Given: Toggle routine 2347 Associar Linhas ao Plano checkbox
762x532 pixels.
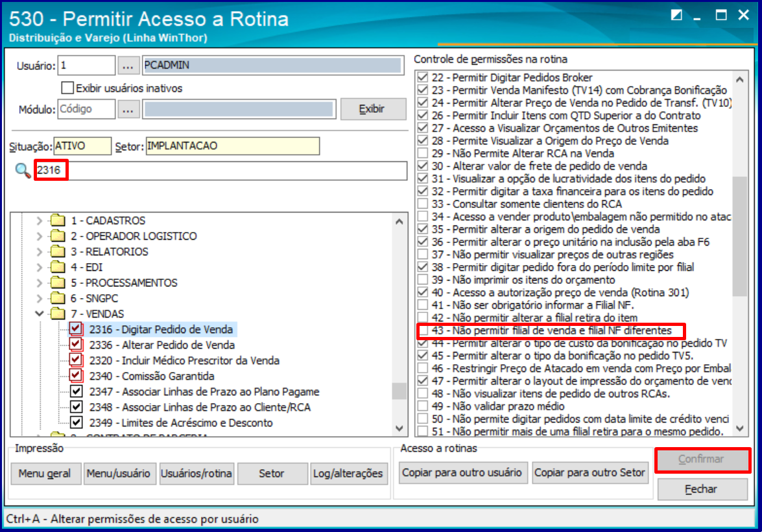Looking at the screenshot, I should coord(76,391).
